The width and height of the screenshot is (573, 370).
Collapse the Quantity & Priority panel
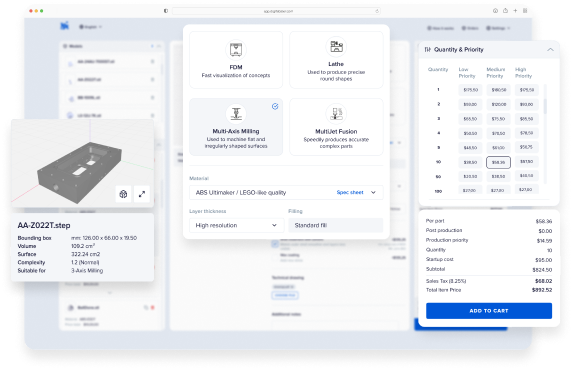(x=550, y=49)
